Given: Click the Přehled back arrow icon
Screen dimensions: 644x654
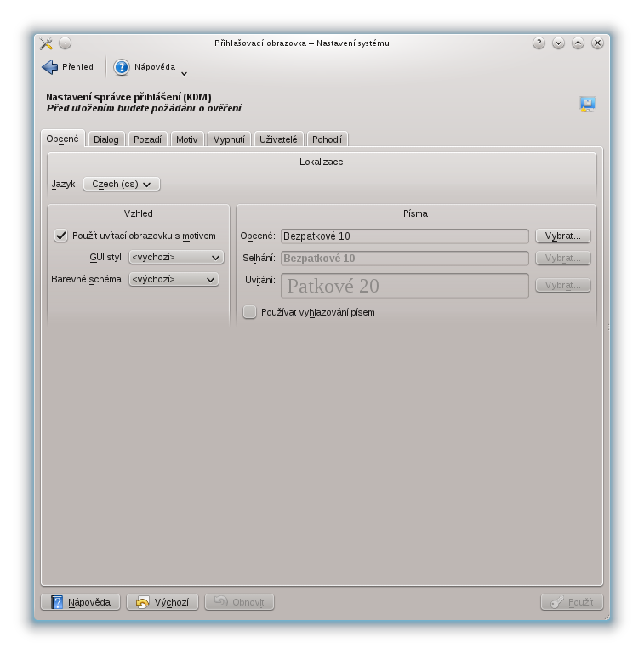Looking at the screenshot, I should (x=50, y=67).
